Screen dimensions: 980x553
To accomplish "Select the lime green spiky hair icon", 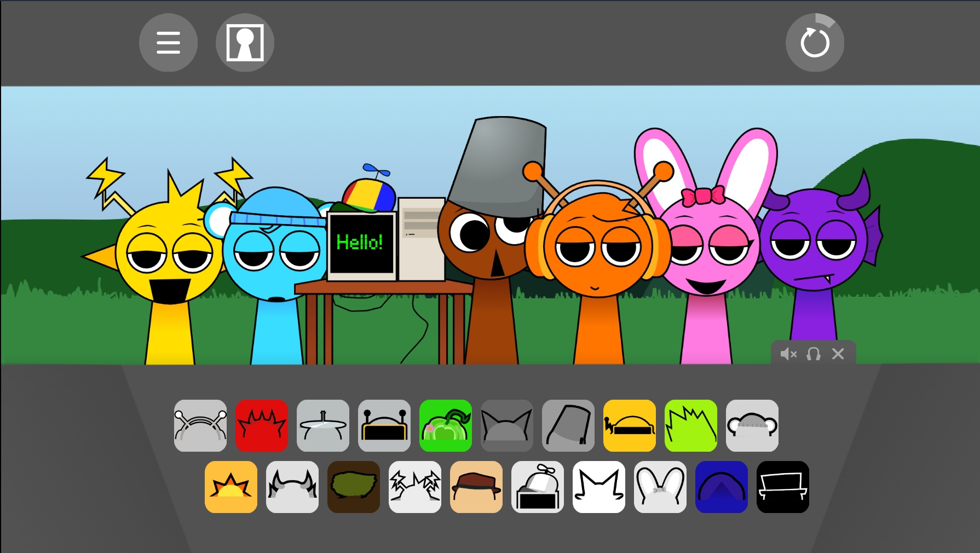I will [691, 426].
